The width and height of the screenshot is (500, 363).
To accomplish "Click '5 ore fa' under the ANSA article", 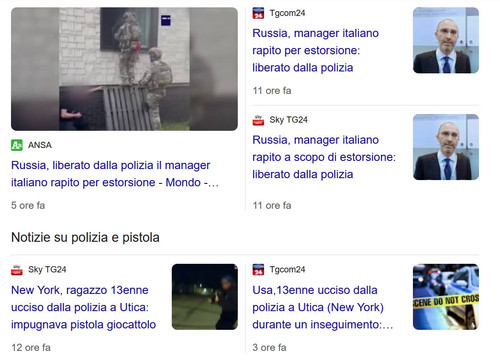I will 28,205.
